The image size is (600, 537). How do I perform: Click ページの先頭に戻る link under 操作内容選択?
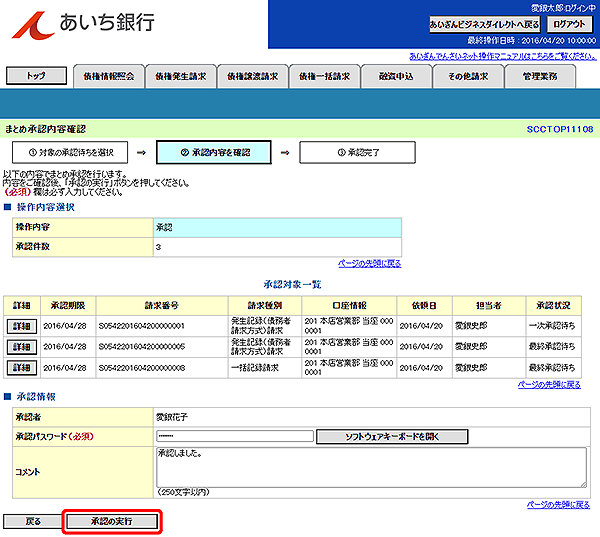[x=370, y=263]
